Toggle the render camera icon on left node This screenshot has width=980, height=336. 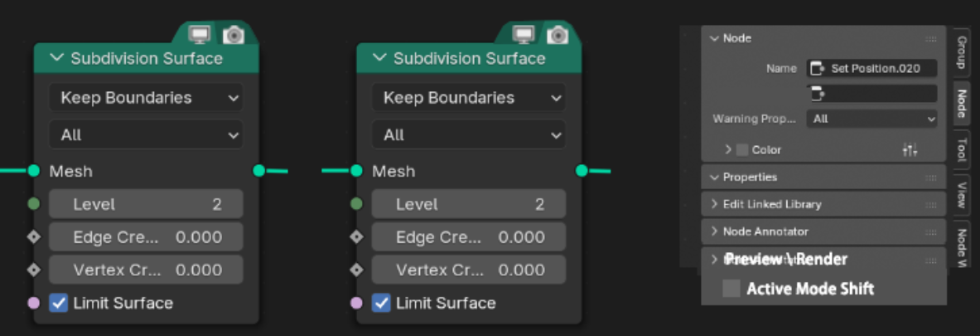[x=234, y=34]
